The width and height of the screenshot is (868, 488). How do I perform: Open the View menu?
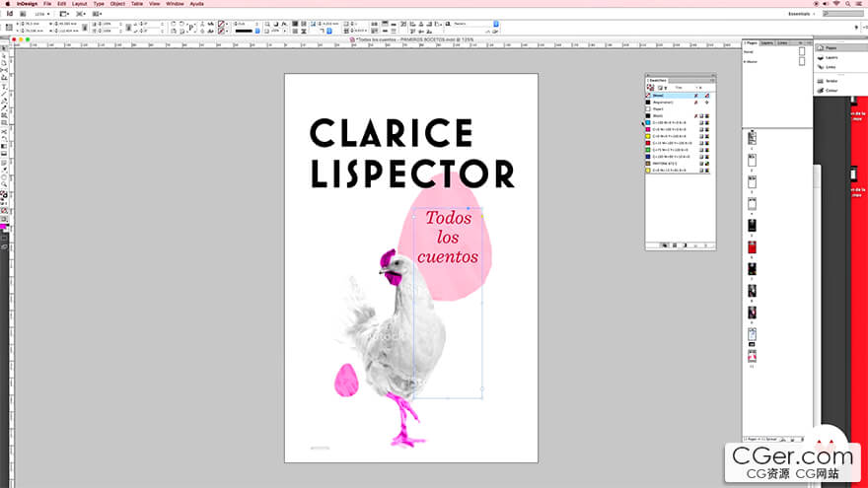coord(155,4)
